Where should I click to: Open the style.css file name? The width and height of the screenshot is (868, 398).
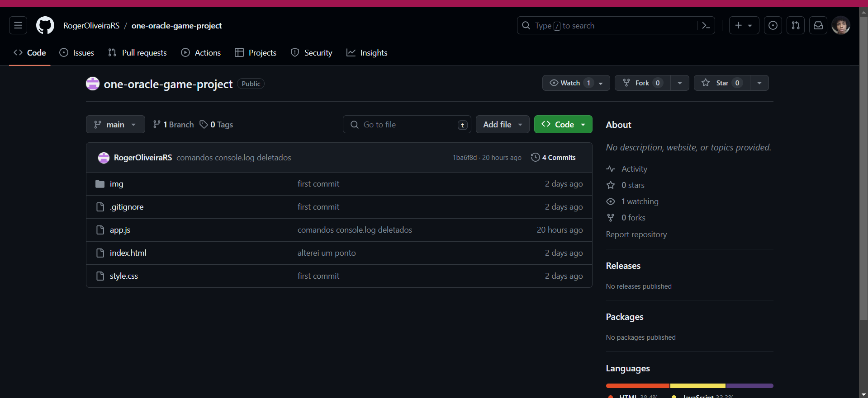pos(124,276)
